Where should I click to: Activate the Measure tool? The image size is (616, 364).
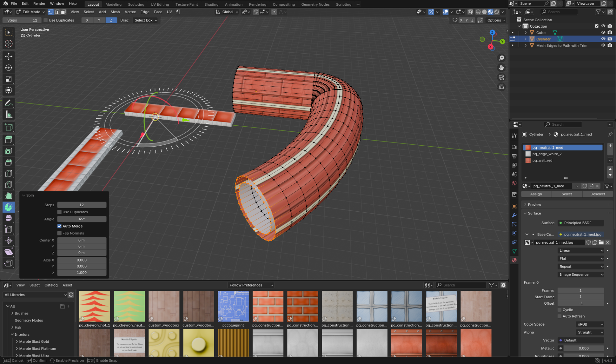9,115
